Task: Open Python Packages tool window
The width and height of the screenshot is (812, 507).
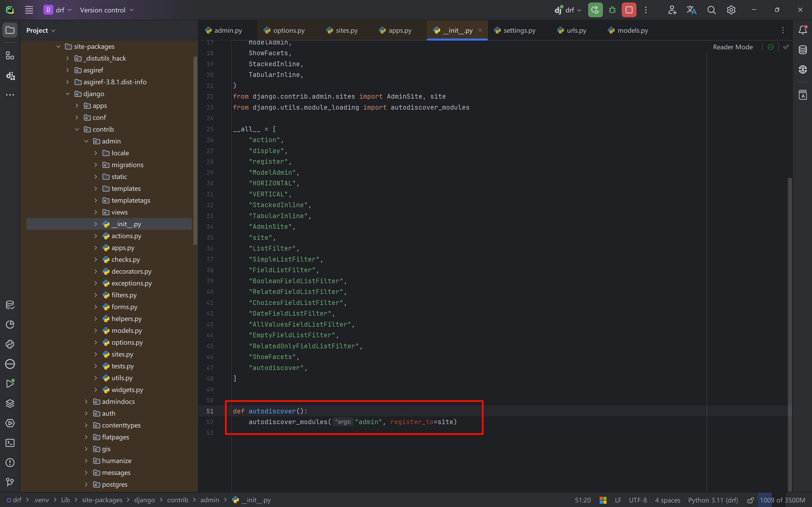Action: [x=10, y=403]
